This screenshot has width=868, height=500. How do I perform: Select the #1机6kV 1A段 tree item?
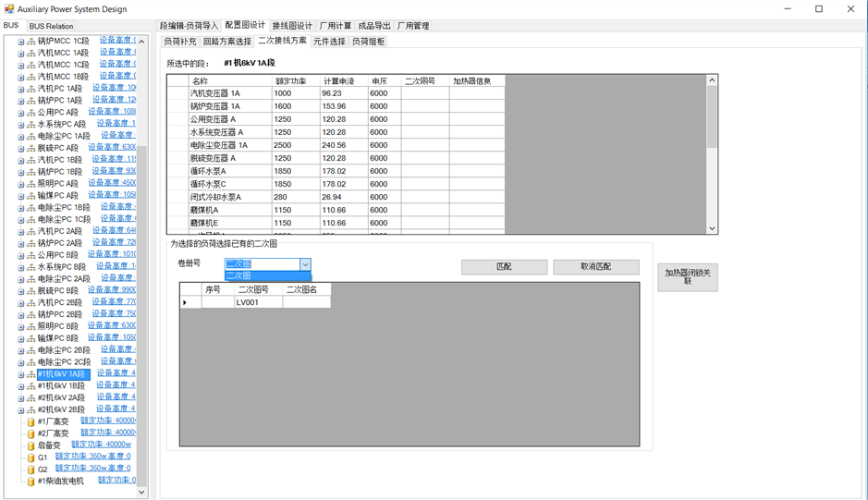click(63, 374)
